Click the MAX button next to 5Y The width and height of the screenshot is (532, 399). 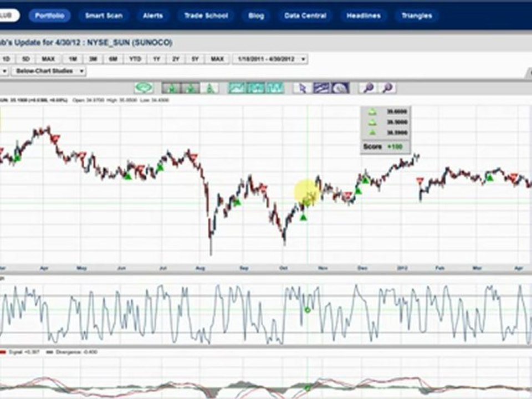[x=217, y=59]
